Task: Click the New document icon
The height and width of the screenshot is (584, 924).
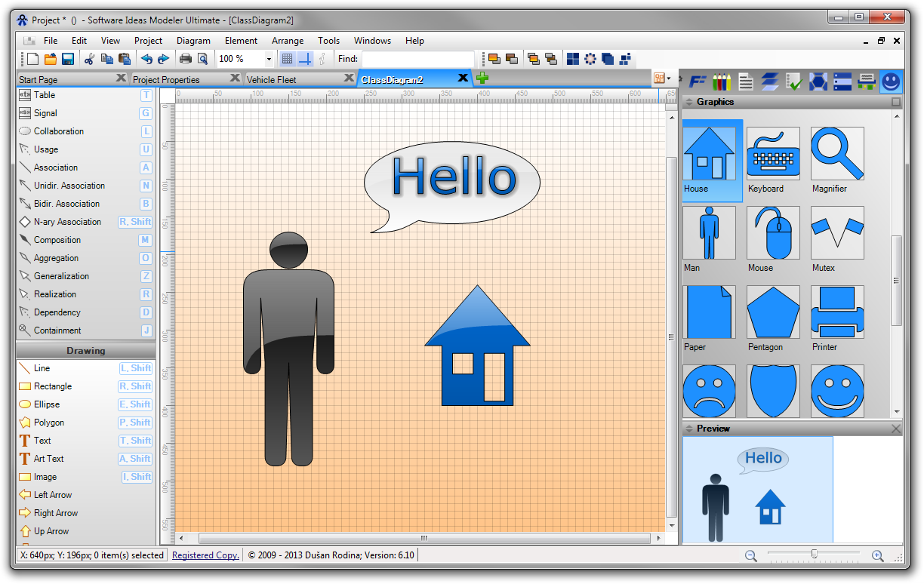Action: pyautogui.click(x=32, y=59)
